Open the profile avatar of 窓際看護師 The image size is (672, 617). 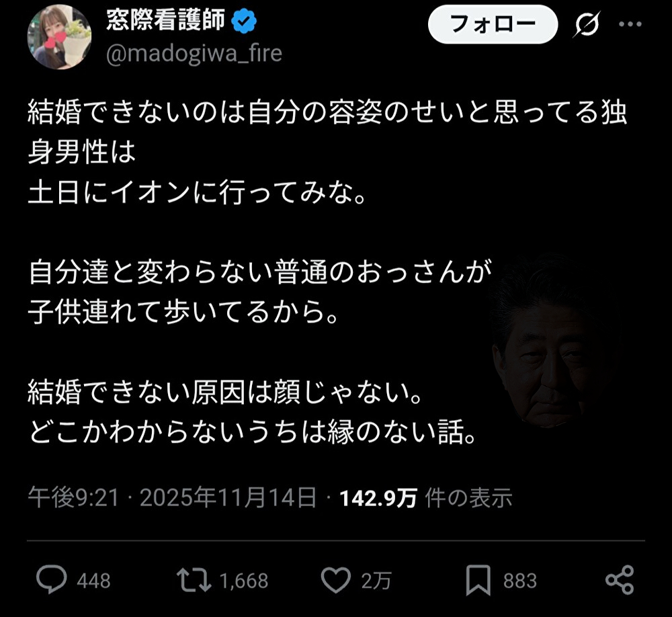59,37
